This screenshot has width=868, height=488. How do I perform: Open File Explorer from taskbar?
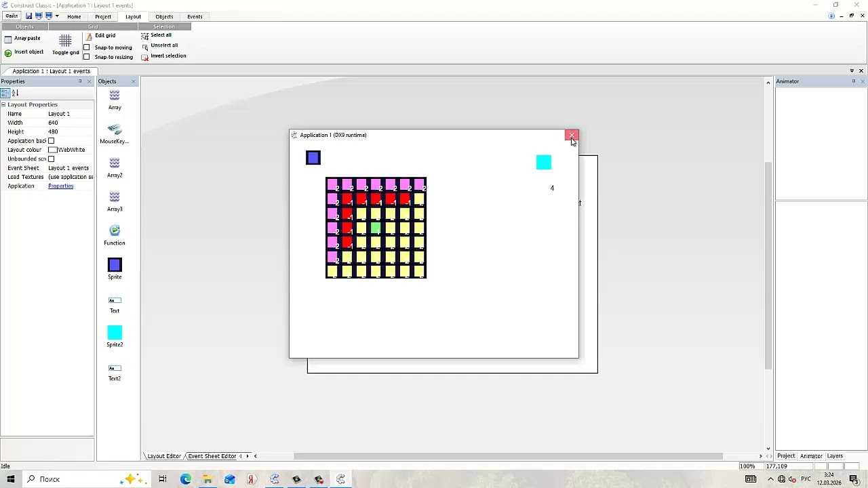[x=208, y=479]
